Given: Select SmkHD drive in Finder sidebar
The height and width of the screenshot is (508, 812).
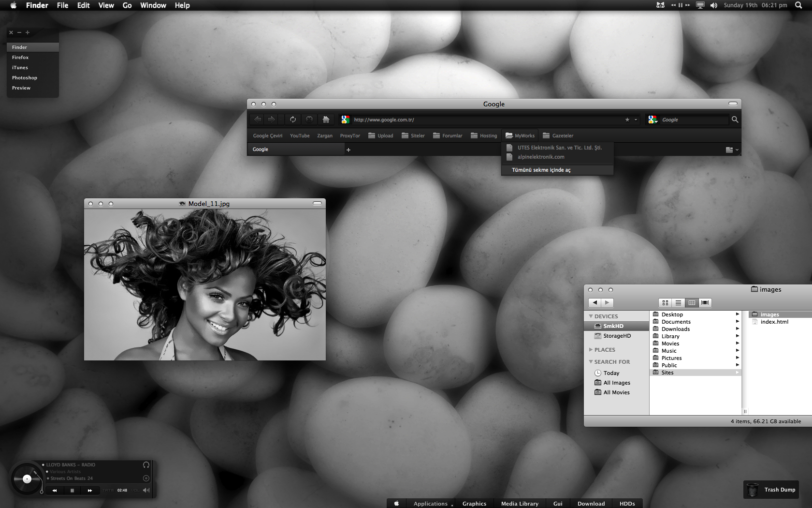Looking at the screenshot, I should (x=616, y=326).
